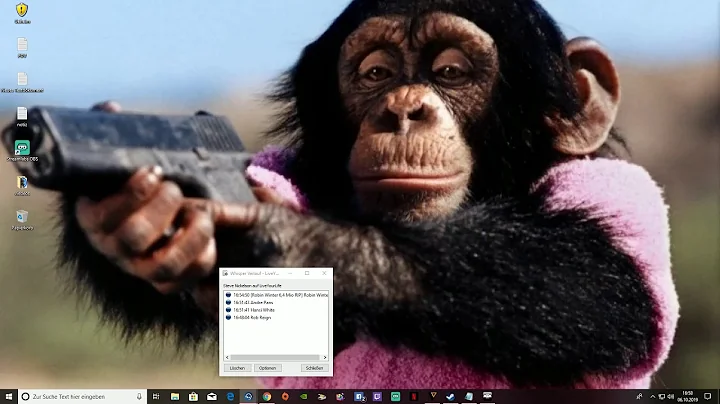
Task: Show hidden system tray icons
Action: [x=652, y=396]
